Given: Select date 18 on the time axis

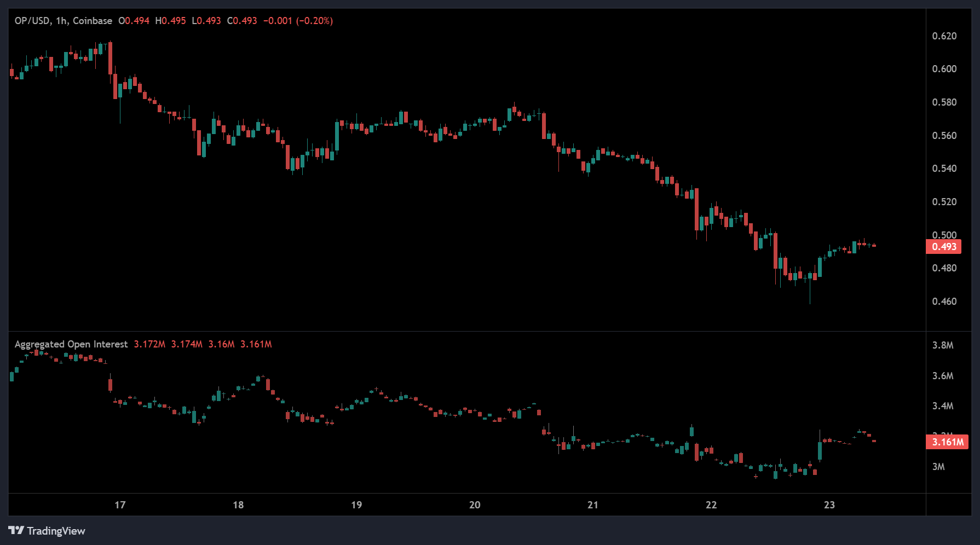Looking at the screenshot, I should 238,505.
